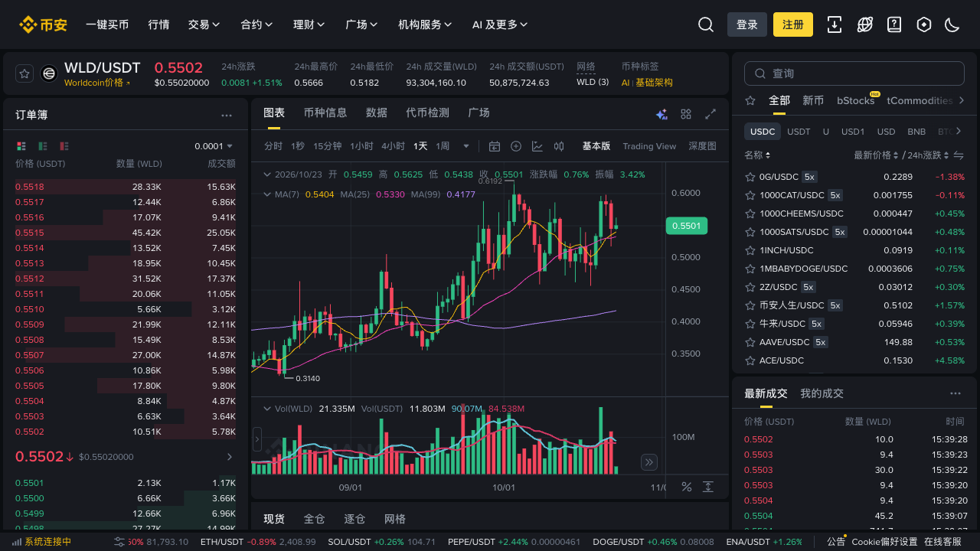Image resolution: width=980 pixels, height=551 pixels.
Task: Open the chart calendar date picker icon
Action: (x=495, y=146)
